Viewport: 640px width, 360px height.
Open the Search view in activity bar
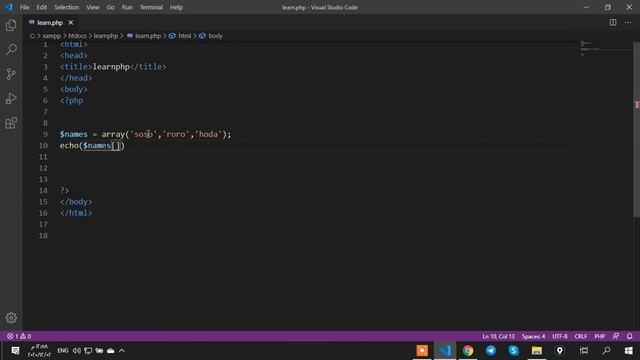pos(11,50)
